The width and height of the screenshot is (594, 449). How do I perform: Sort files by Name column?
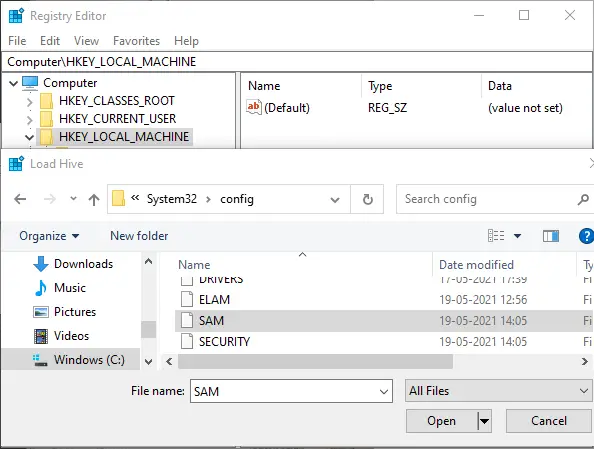[194, 265]
